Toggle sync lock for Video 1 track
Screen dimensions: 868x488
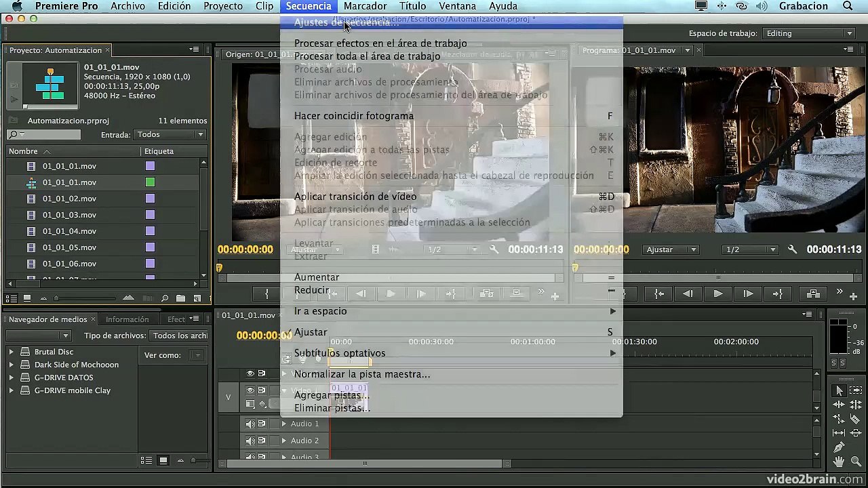click(x=262, y=390)
